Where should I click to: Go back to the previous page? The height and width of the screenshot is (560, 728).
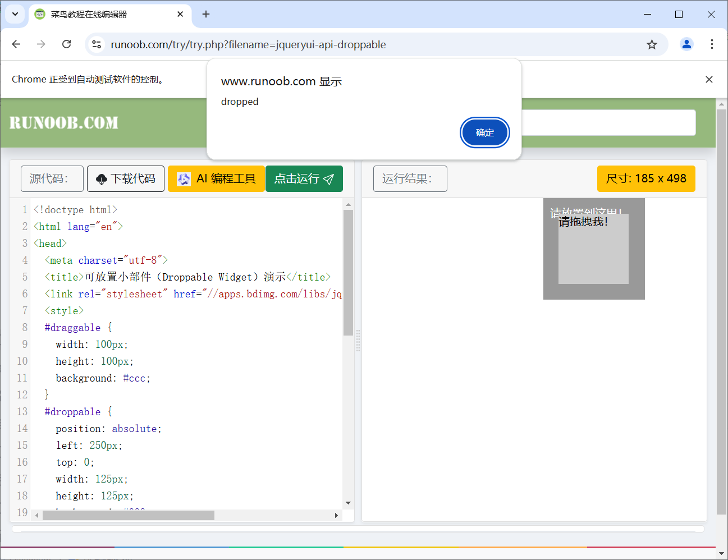(x=16, y=44)
